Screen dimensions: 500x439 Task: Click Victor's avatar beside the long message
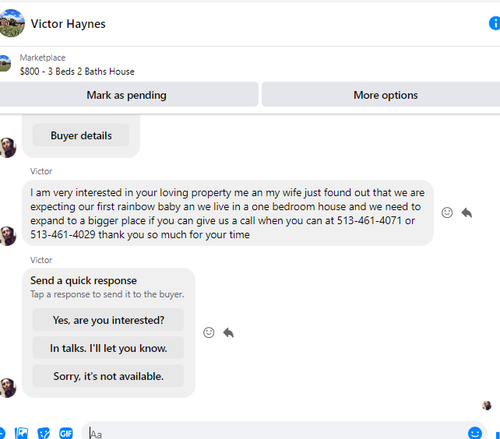(8, 236)
